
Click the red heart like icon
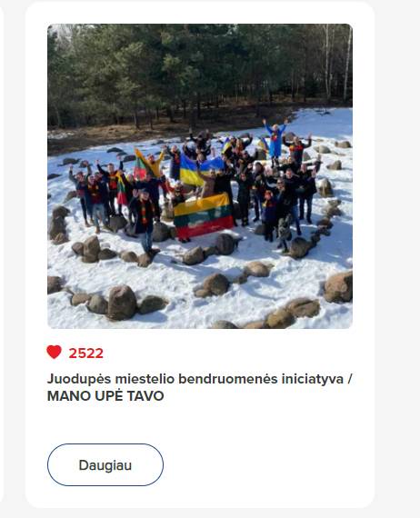54,353
